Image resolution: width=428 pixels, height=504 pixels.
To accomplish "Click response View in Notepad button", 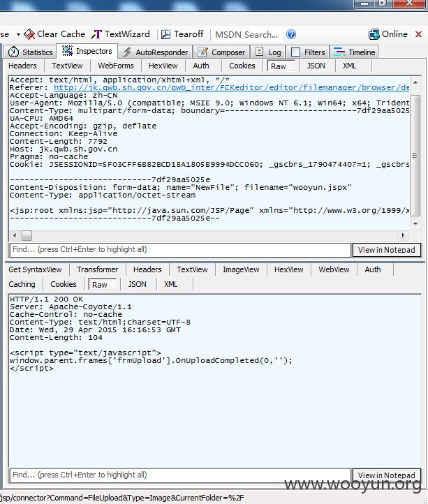I will point(387,475).
